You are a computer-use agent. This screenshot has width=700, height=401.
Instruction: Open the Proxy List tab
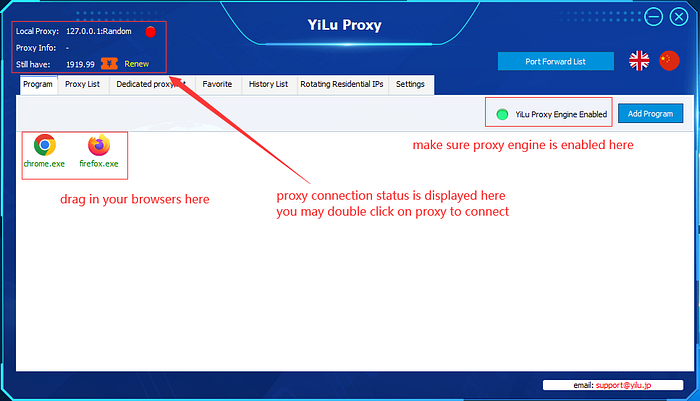[x=83, y=84]
